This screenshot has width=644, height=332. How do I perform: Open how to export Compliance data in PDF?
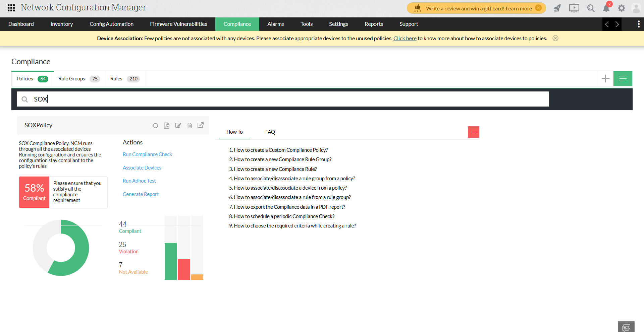[289, 207]
